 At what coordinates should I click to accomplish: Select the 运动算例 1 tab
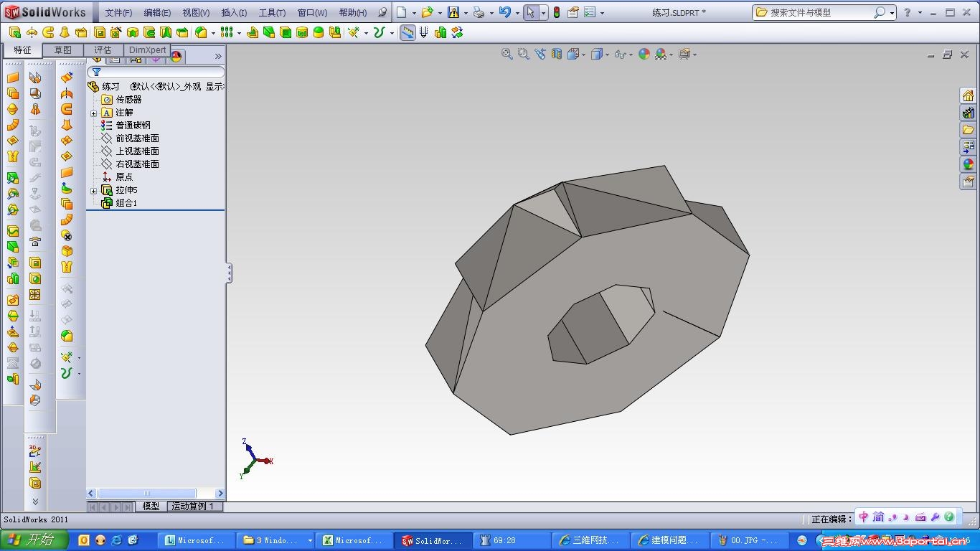tap(195, 507)
